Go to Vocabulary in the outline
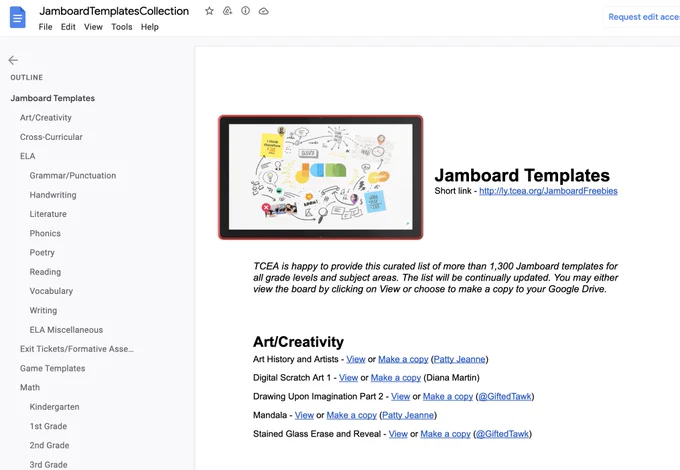Screen dimensions: 680x470 click(51, 291)
